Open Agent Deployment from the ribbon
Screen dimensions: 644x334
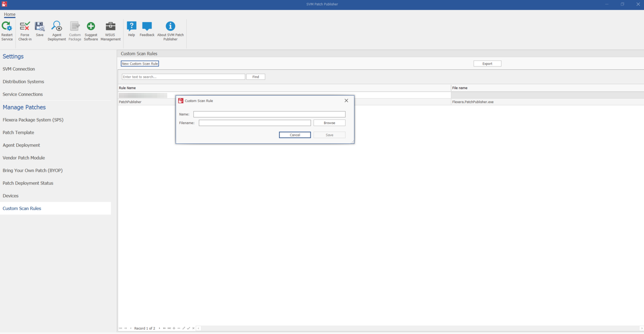pyautogui.click(x=57, y=27)
